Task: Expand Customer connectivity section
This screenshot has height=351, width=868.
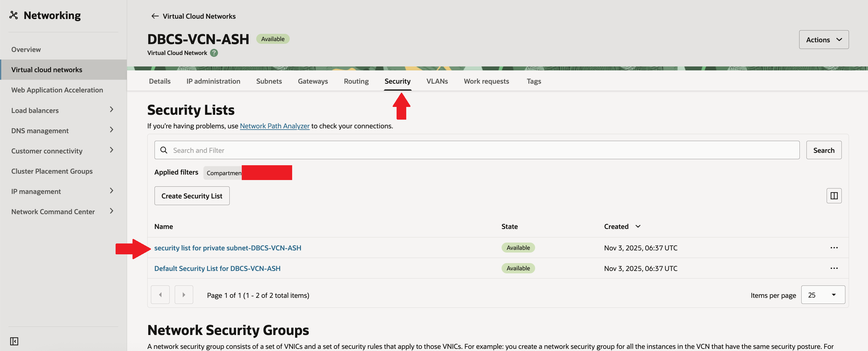Action: click(112, 150)
